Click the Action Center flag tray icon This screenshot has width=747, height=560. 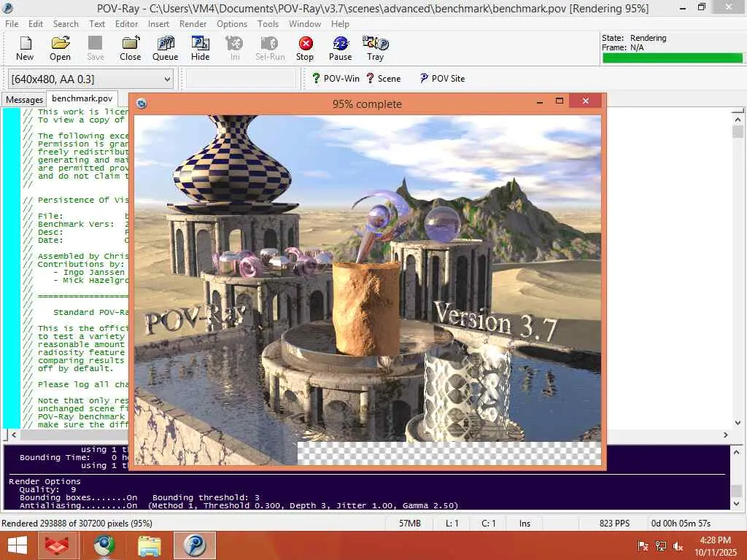[643, 546]
